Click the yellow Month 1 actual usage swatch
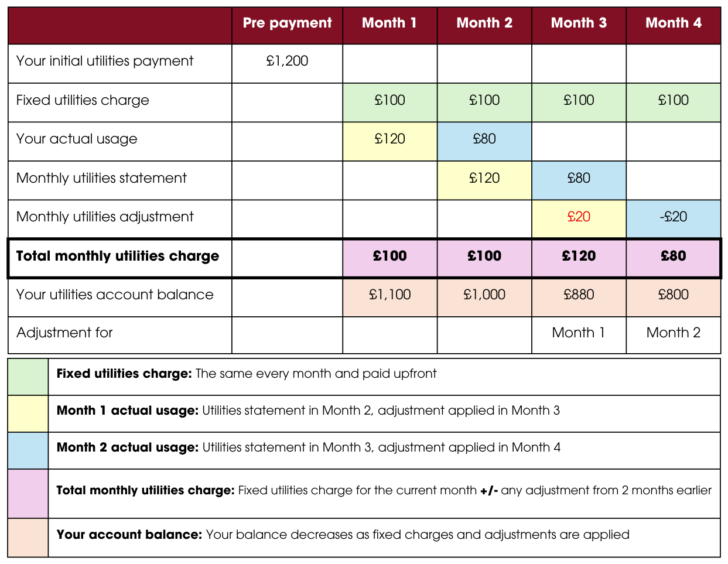This screenshot has width=728, height=564. point(28,413)
